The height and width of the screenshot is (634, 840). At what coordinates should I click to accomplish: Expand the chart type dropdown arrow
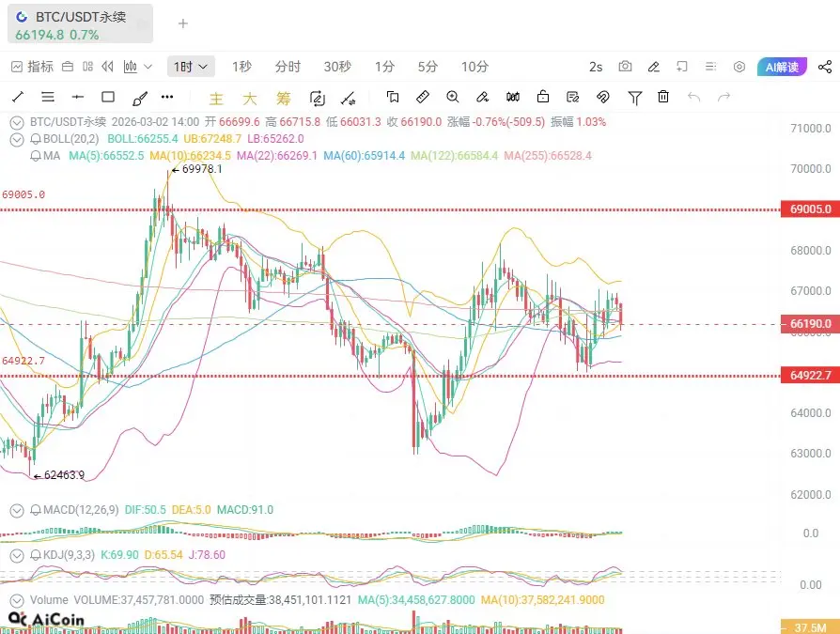[148, 67]
